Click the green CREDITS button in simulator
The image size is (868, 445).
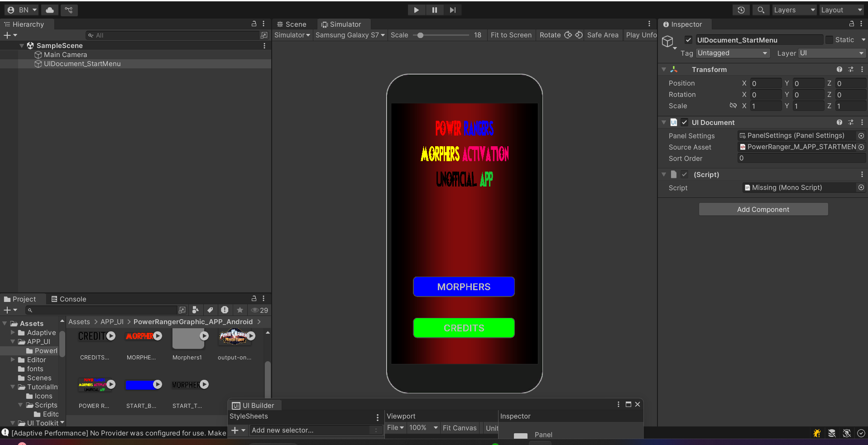point(464,328)
